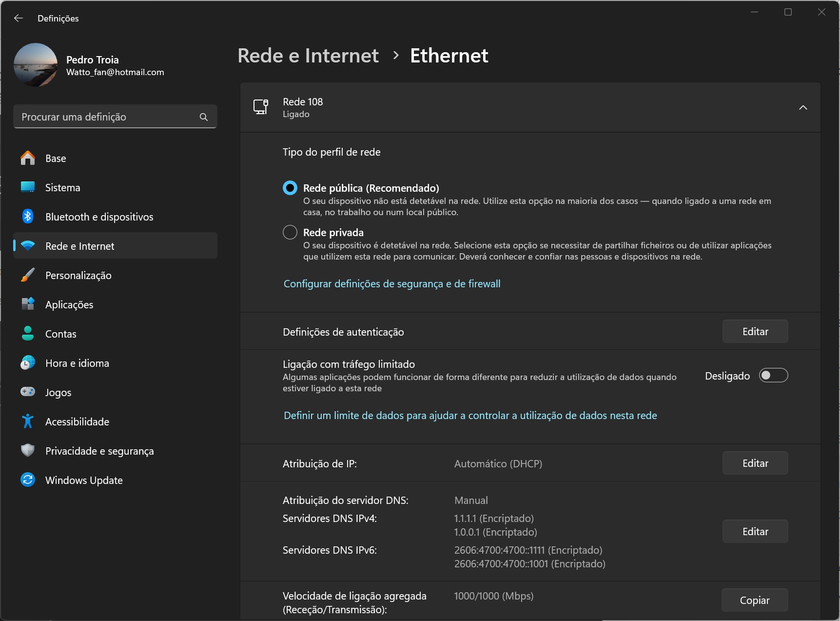The height and width of the screenshot is (621, 840).
Task: Go to Contas settings section
Action: pos(61,334)
